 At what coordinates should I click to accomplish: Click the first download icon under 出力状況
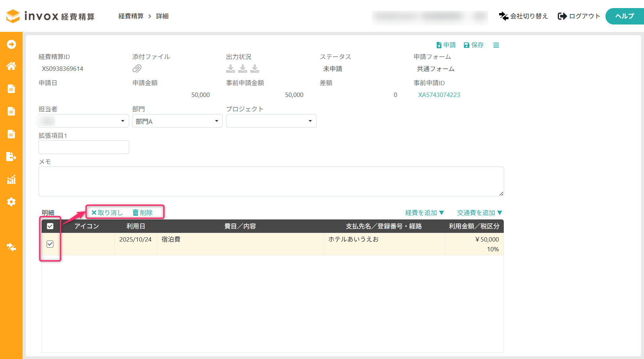(230, 69)
